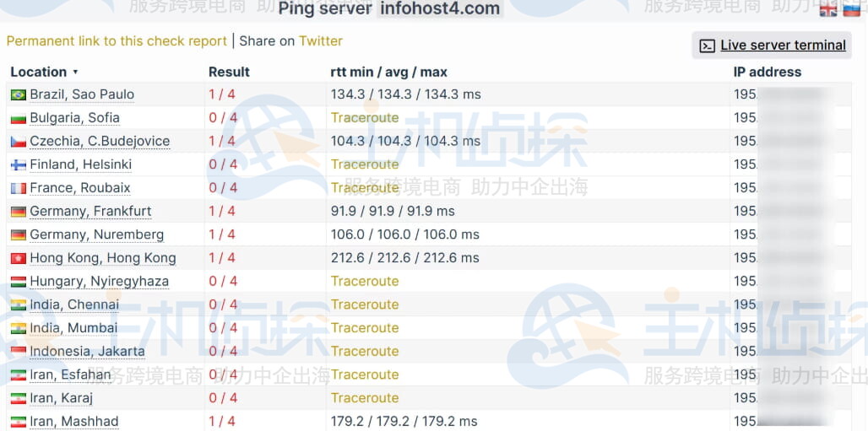This screenshot has height=431, width=868.
Task: Click the infohost4.com hostname in the title
Action: pos(439,9)
